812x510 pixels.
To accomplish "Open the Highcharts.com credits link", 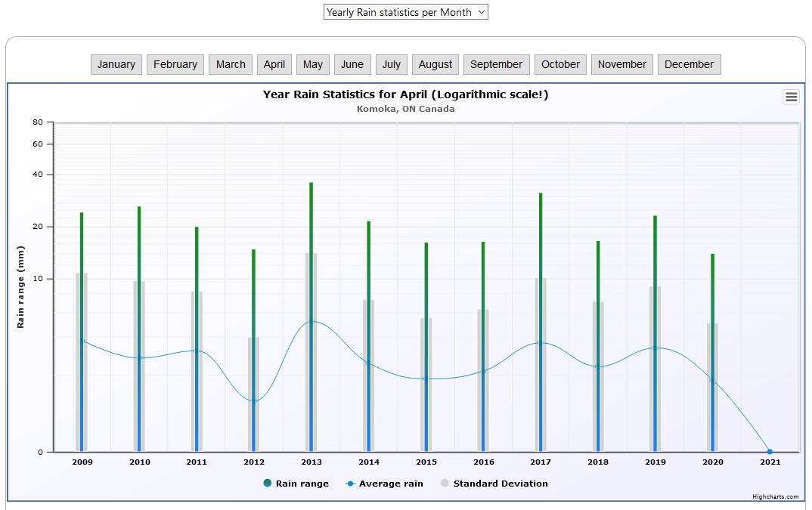I will (775, 496).
